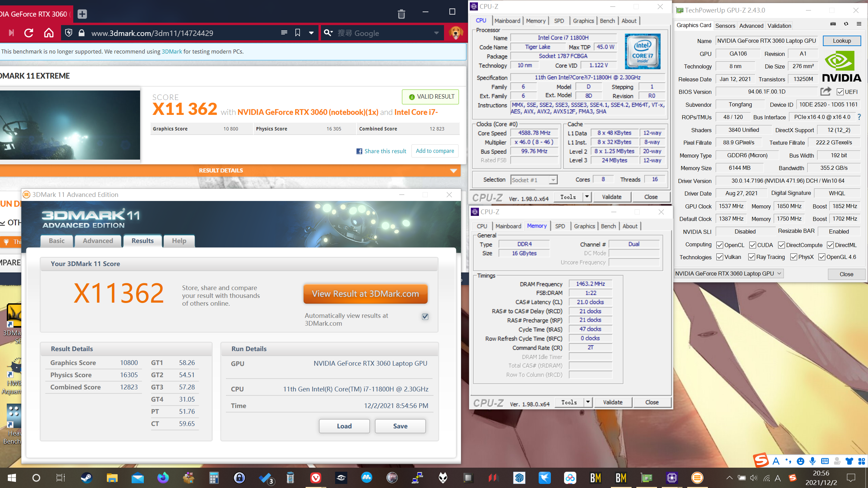This screenshot has height=488, width=868.
Task: Open Calculator from taskbar
Action: (x=214, y=478)
